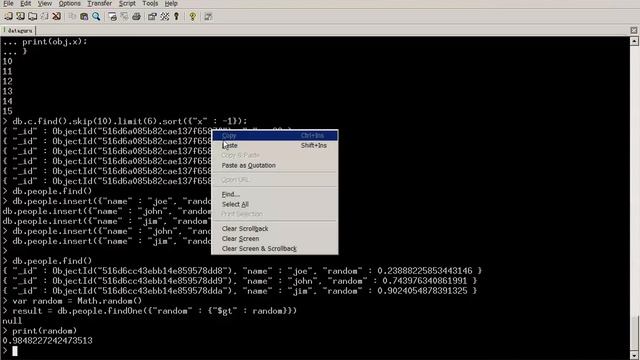Click the terminal cursor at prompt
The height and width of the screenshot is (360, 640).
pyautogui.click(x=15, y=351)
